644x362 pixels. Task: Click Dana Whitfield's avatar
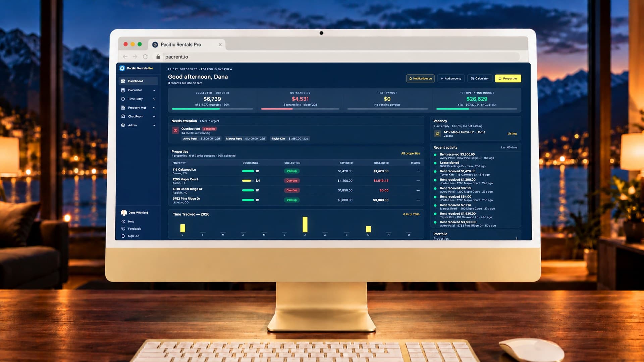pyautogui.click(x=124, y=213)
